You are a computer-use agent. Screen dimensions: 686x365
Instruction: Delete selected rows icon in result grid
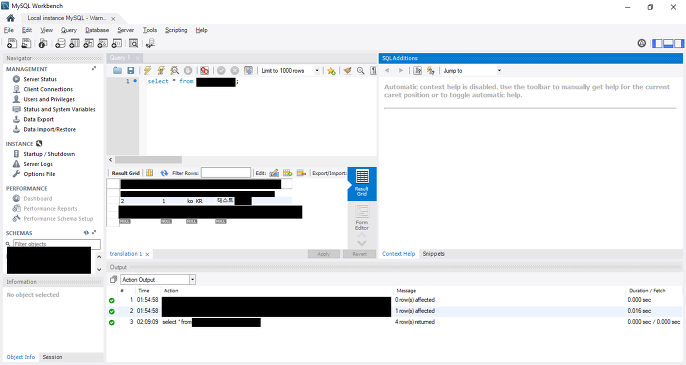[x=301, y=173]
